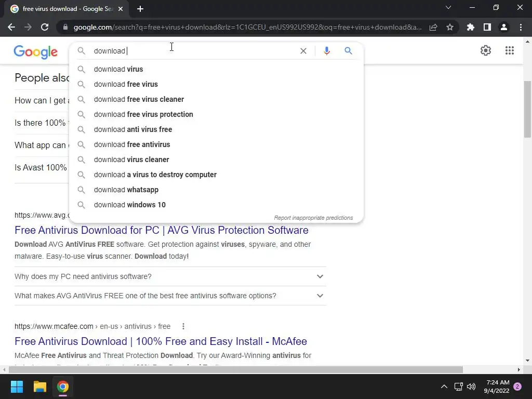Screen dimensions: 532x399
Task: Bookmark this page with the star
Action: (x=450, y=27)
